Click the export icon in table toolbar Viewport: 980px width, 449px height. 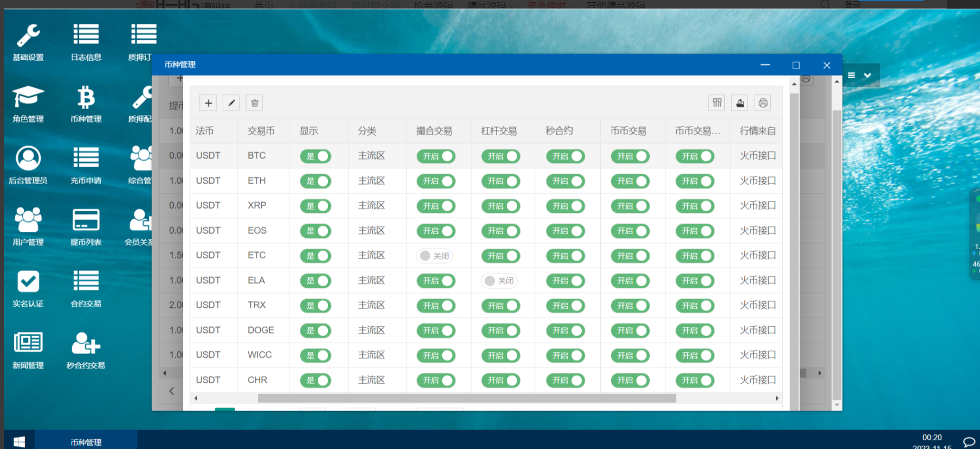click(x=740, y=103)
